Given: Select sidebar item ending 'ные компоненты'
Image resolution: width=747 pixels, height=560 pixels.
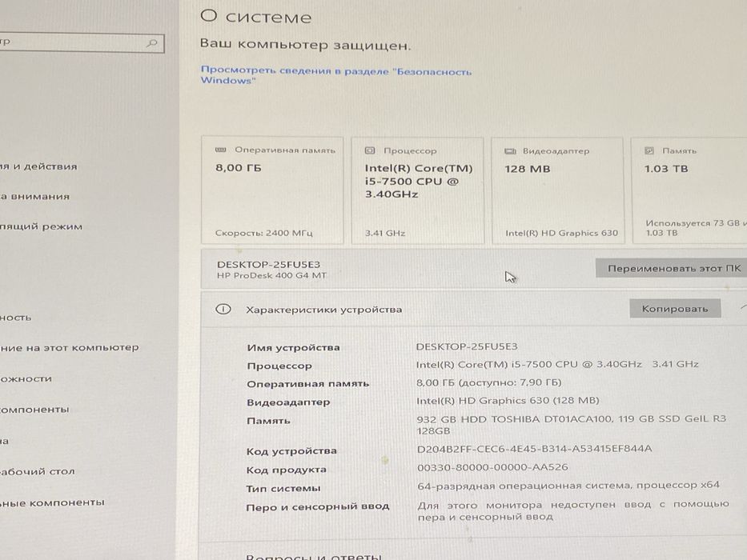Looking at the screenshot, I should (52, 502).
